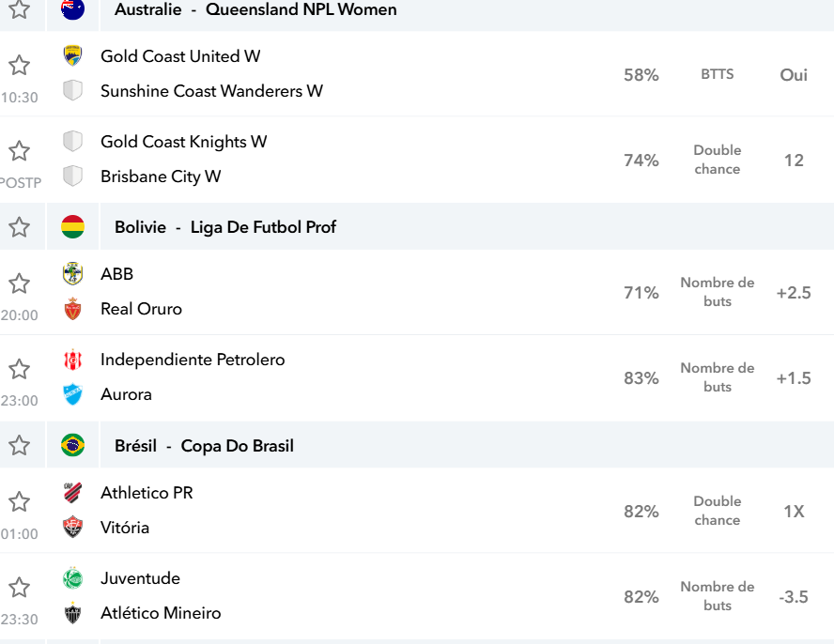Select the 71% Nombre de buts +2.5 prediction

tap(717, 293)
